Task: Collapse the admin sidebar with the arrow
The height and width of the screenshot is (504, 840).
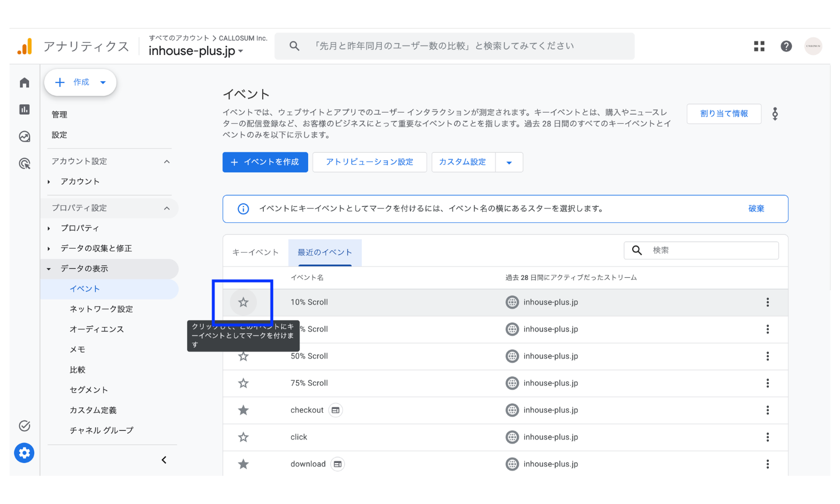Action: point(164,460)
